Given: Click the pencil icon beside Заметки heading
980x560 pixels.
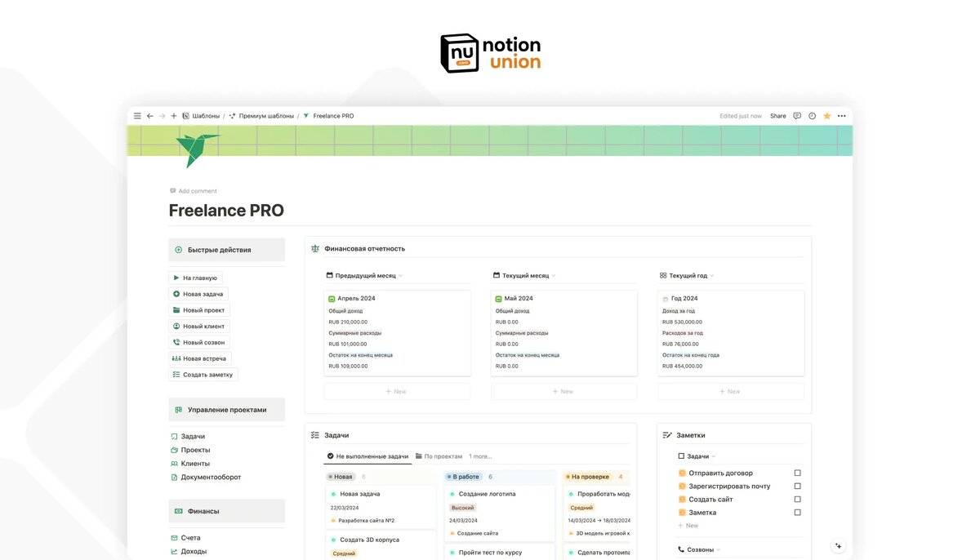Looking at the screenshot, I should point(667,435).
